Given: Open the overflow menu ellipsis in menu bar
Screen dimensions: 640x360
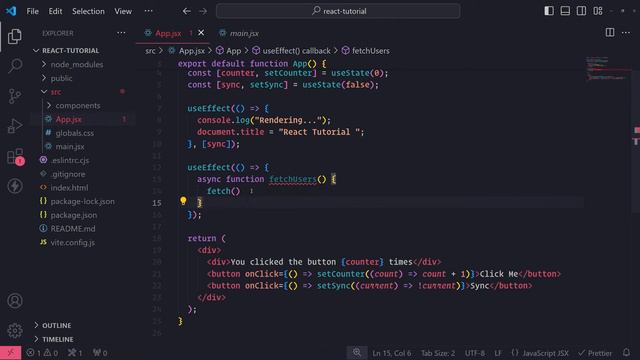Looking at the screenshot, I should click(149, 11).
